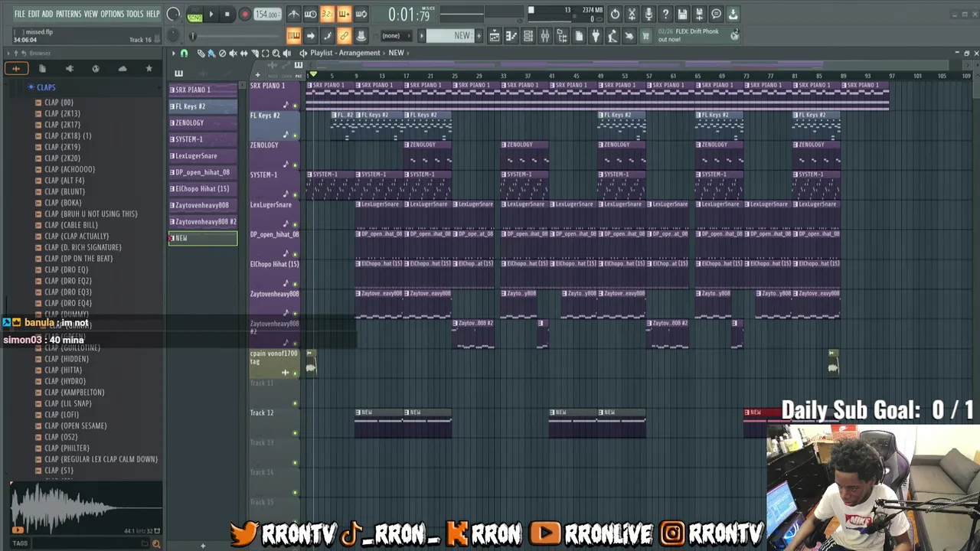Adjust the main volume knob

pyautogui.click(x=174, y=14)
